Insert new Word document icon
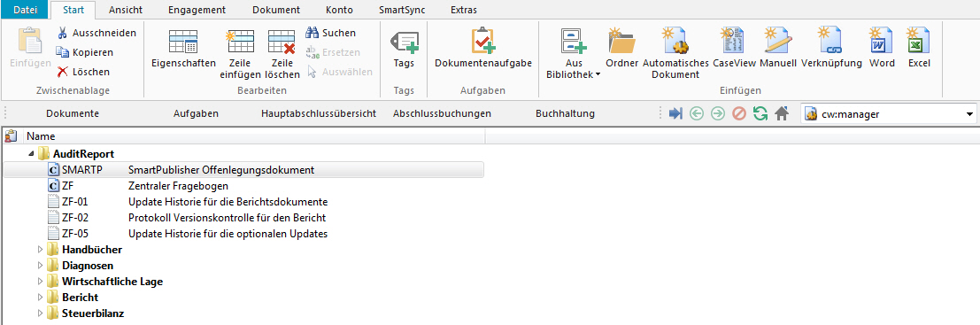The width and height of the screenshot is (980, 325). click(881, 42)
